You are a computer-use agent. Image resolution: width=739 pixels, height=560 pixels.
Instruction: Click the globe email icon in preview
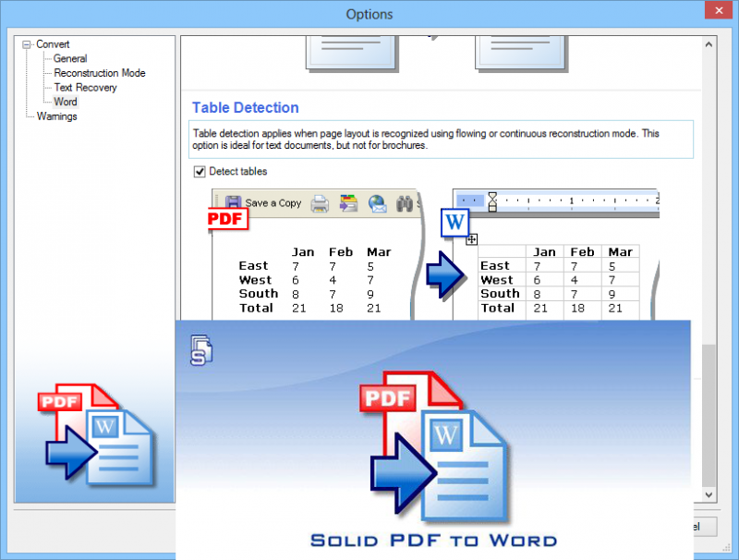coord(378,203)
